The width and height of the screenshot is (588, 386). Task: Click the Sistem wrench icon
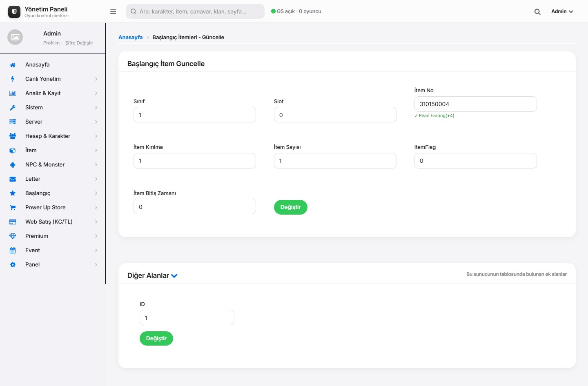coord(13,108)
